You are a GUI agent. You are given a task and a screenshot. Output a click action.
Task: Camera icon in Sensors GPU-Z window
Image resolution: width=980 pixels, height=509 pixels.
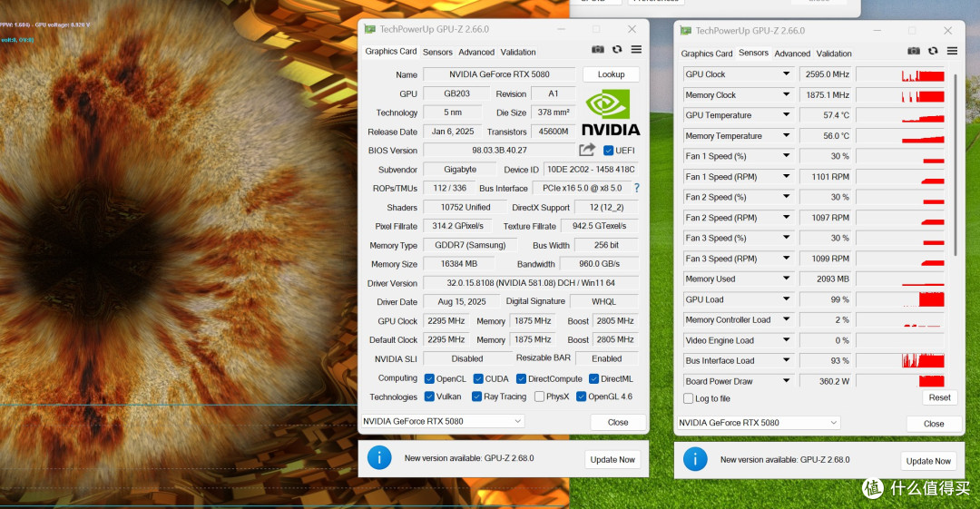click(x=914, y=51)
